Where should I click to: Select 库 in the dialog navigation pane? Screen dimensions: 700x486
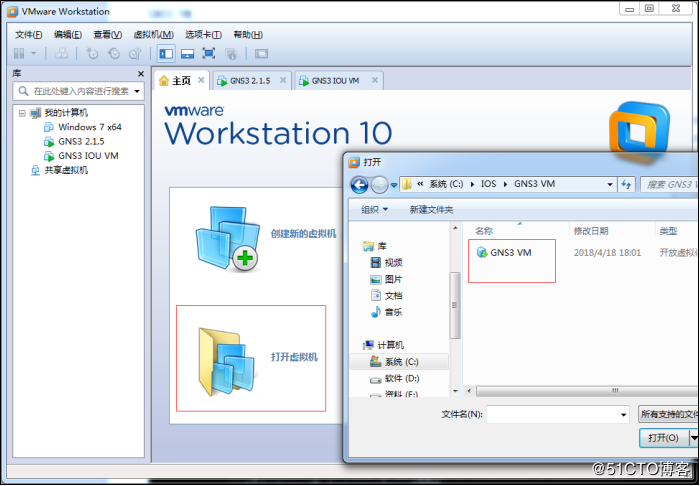pos(375,246)
